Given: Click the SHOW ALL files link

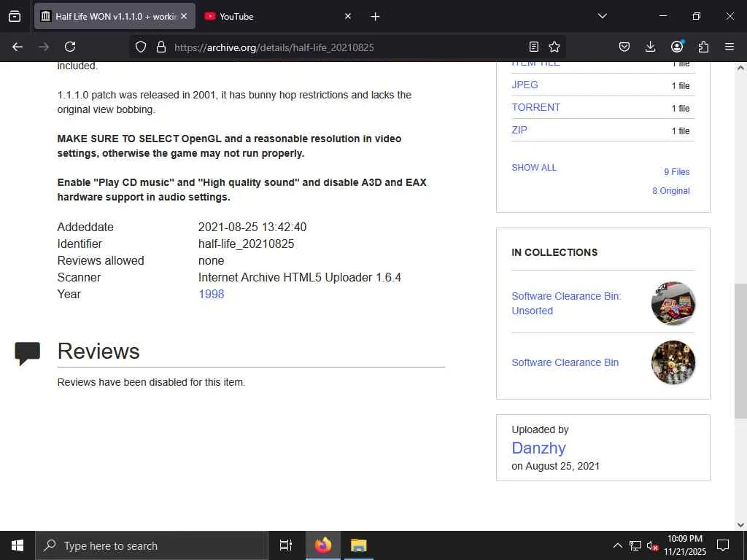Looking at the screenshot, I should (x=534, y=168).
